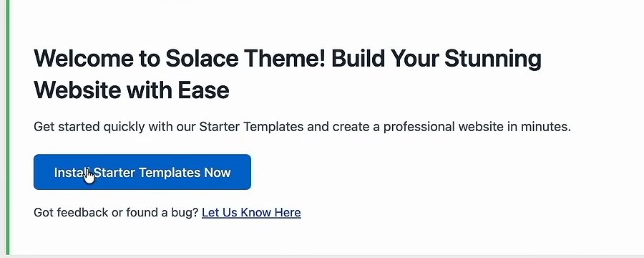
Task: Click the Install Starter Templates Now button
Action: pos(142,172)
